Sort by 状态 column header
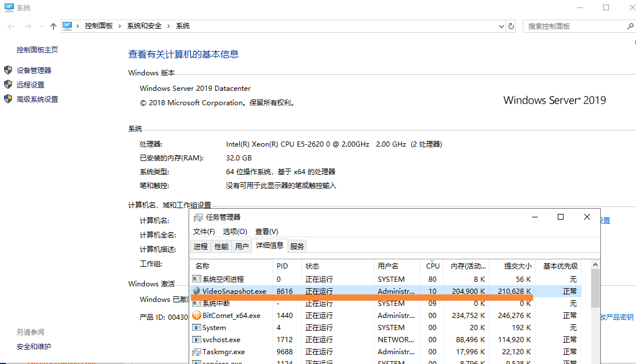The height and width of the screenshot is (364, 636). (x=338, y=266)
